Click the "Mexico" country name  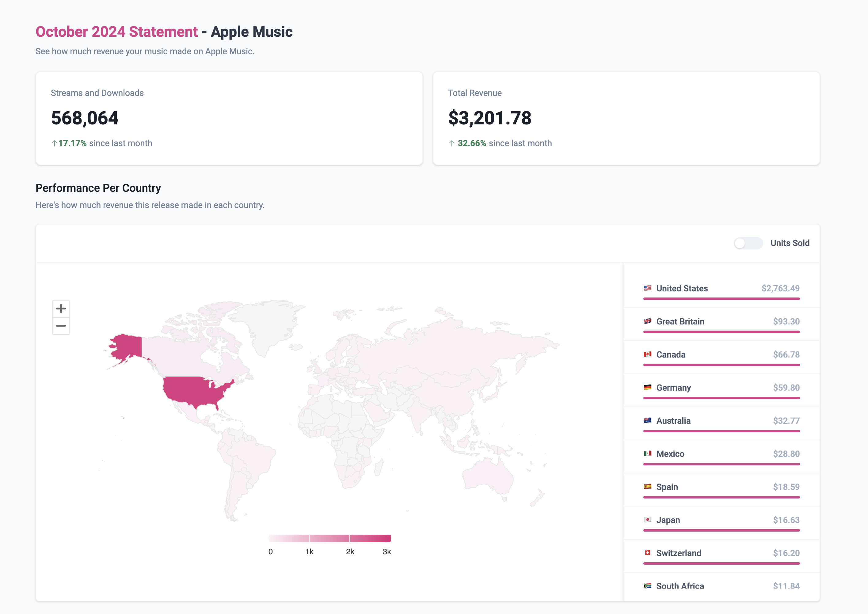pyautogui.click(x=670, y=454)
